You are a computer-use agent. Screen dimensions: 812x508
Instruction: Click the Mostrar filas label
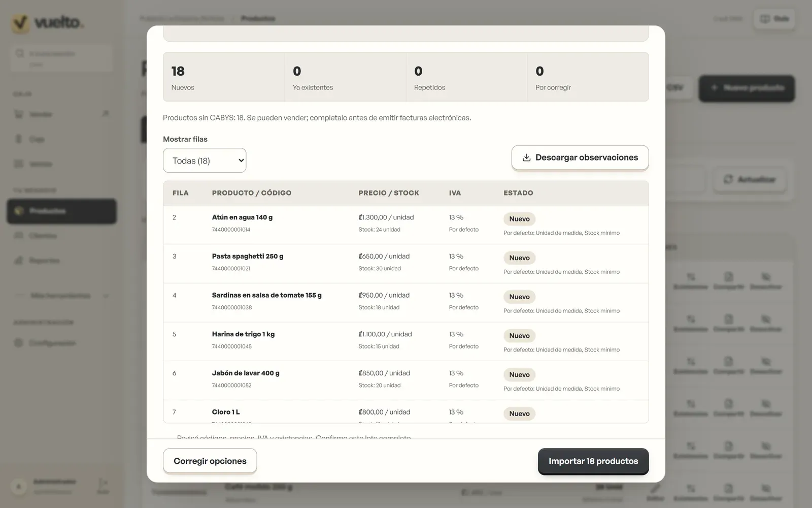coord(185,139)
